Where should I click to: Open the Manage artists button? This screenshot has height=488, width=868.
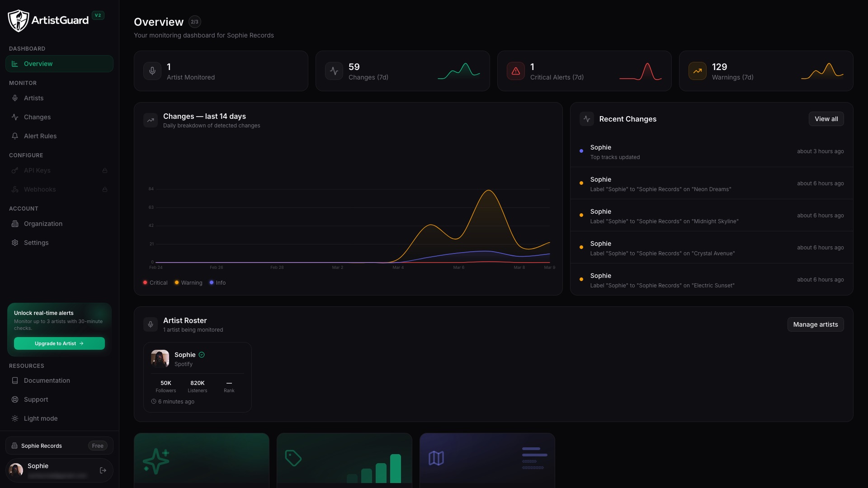pyautogui.click(x=815, y=324)
